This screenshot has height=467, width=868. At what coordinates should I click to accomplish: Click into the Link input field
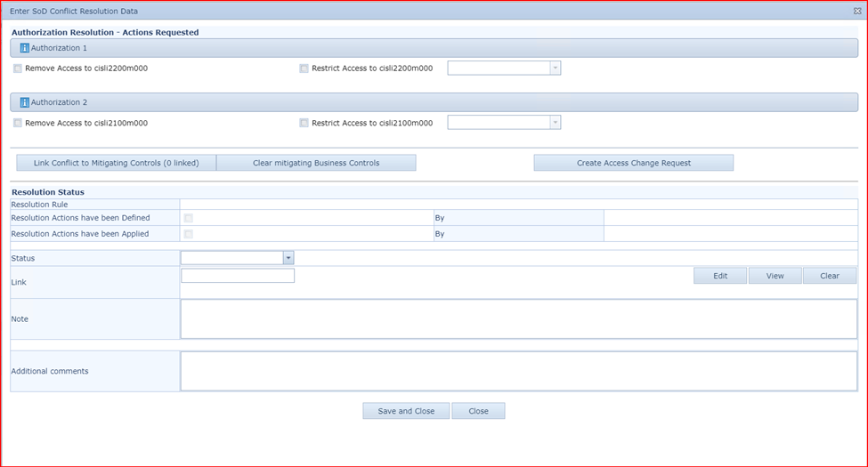pyautogui.click(x=238, y=276)
